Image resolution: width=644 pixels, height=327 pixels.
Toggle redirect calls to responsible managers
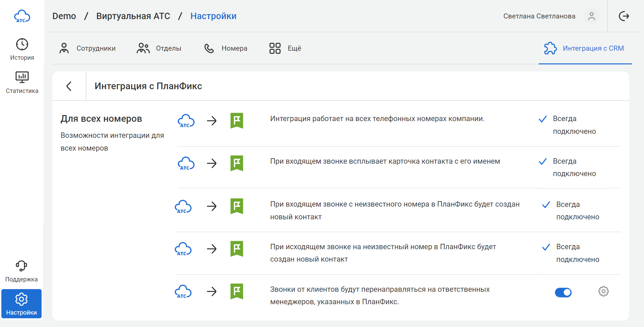563,292
